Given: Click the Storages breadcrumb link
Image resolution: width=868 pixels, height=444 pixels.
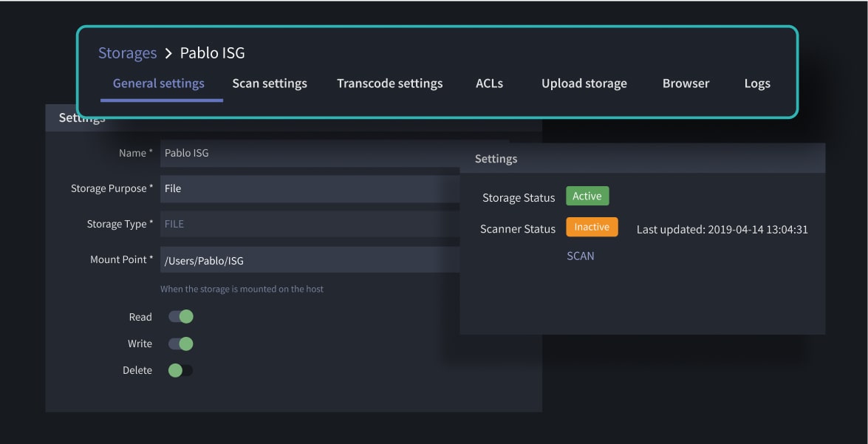Looking at the screenshot, I should 127,53.
